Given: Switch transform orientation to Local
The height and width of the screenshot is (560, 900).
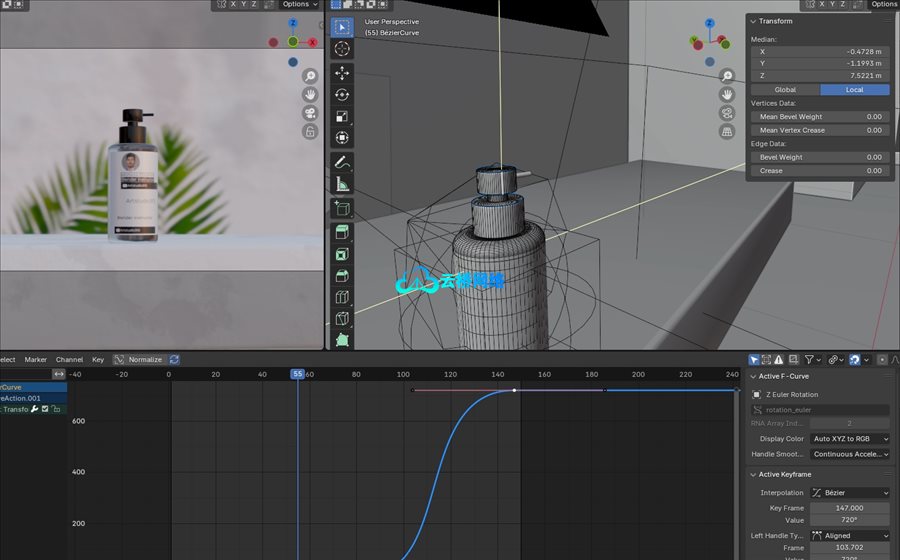Looking at the screenshot, I should (x=855, y=90).
